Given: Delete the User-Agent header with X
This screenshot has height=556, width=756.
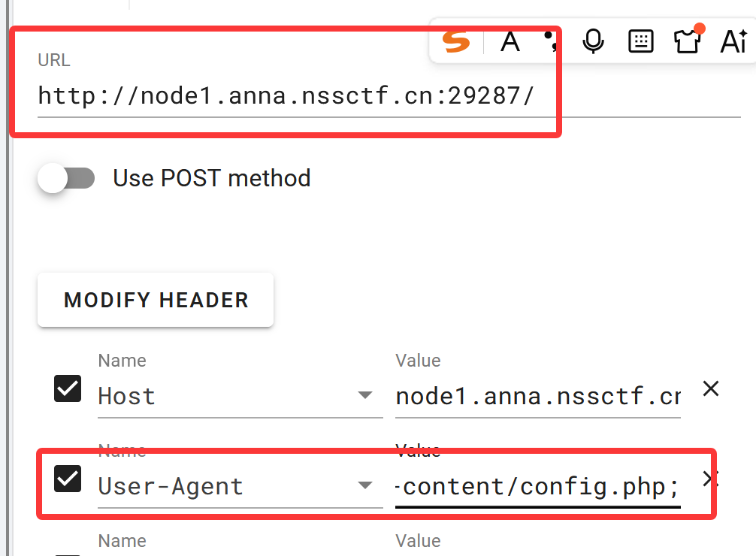Looking at the screenshot, I should pyautogui.click(x=710, y=479).
